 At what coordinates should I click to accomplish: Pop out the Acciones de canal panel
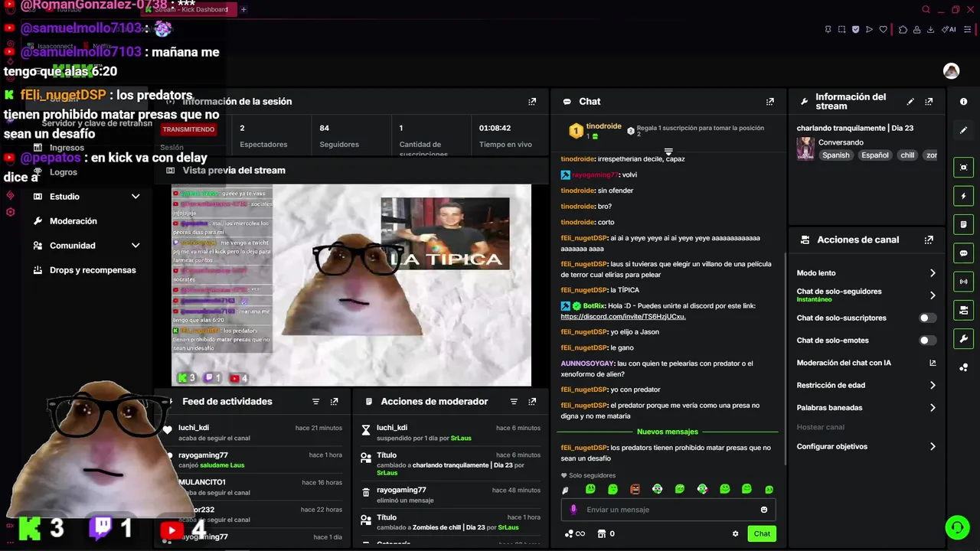click(x=929, y=240)
